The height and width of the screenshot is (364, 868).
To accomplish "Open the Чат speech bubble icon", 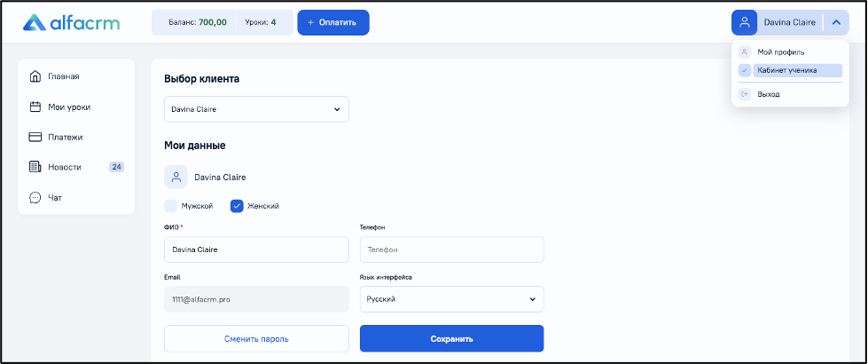I will point(35,197).
